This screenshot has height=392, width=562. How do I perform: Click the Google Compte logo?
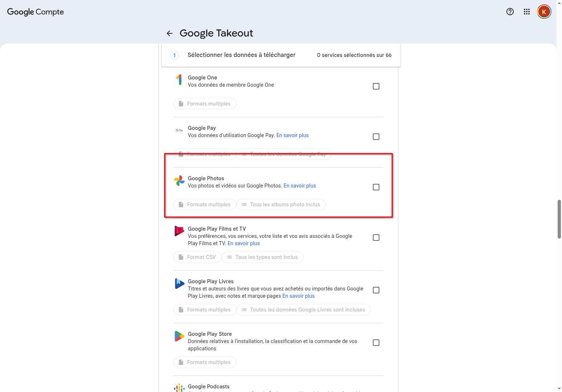(x=36, y=12)
